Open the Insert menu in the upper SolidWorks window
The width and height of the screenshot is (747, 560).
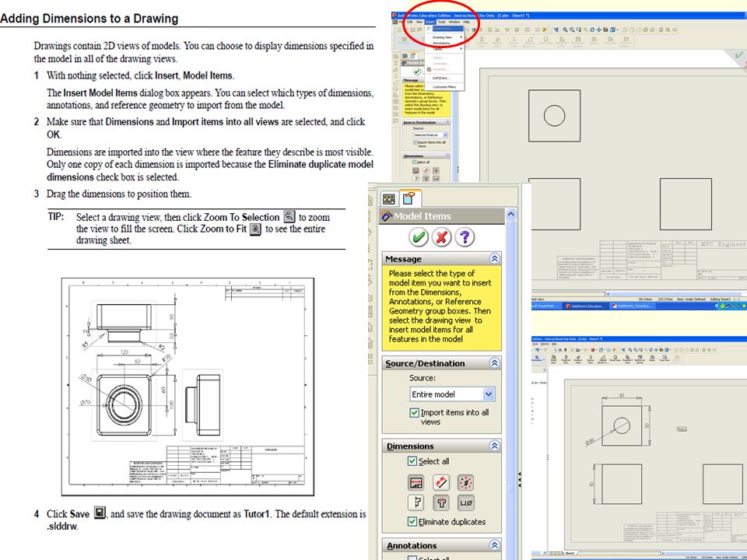pyautogui.click(x=430, y=22)
